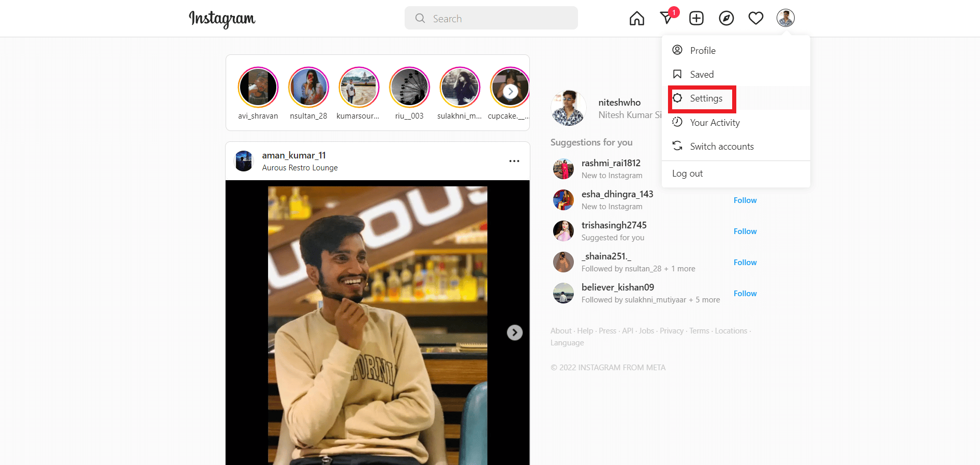Open direct messages icon with notification badge

pyautogui.click(x=667, y=18)
